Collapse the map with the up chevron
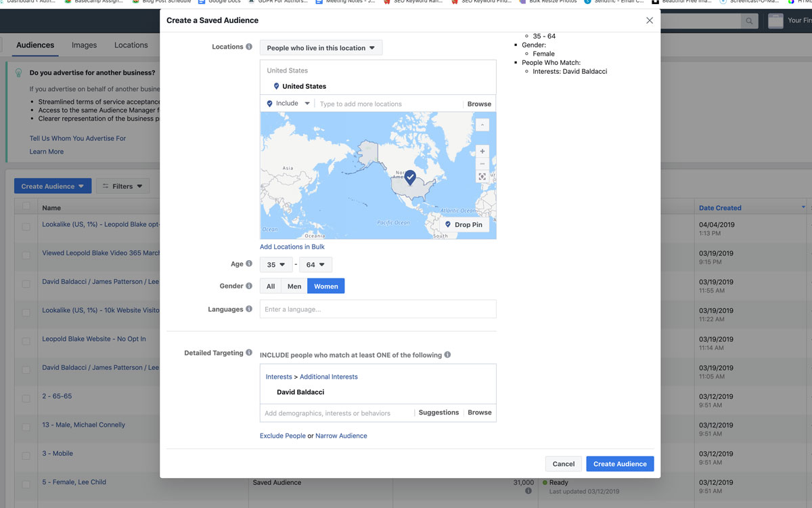 (482, 125)
